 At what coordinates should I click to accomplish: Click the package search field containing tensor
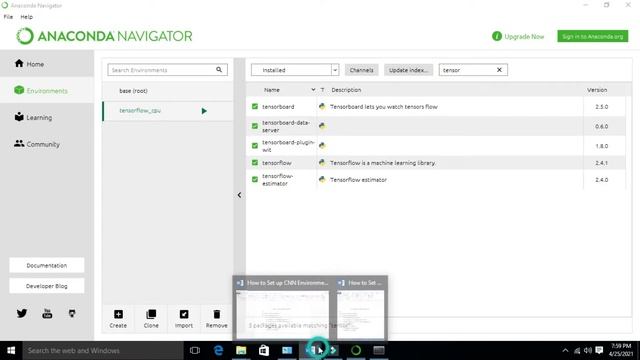pos(473,70)
